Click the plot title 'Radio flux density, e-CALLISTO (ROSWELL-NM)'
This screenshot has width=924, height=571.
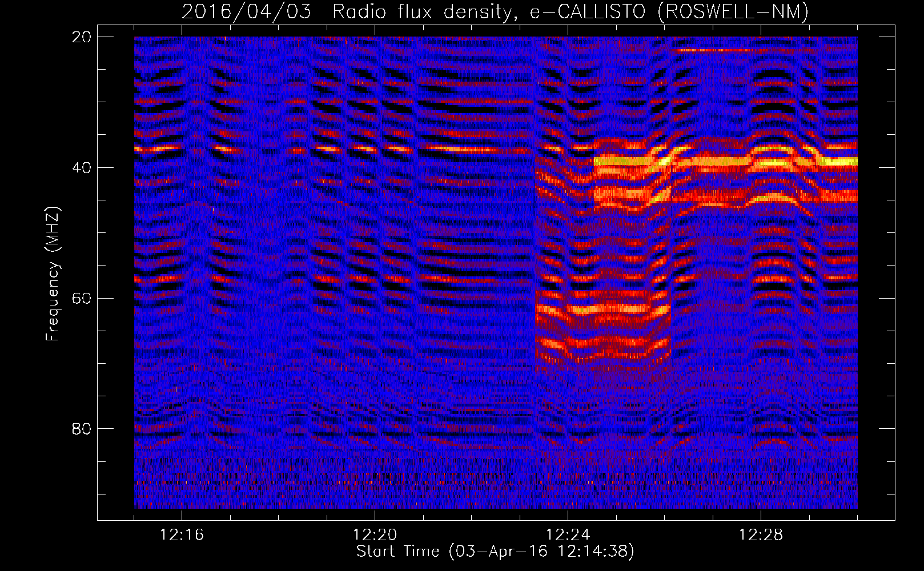[571, 11]
